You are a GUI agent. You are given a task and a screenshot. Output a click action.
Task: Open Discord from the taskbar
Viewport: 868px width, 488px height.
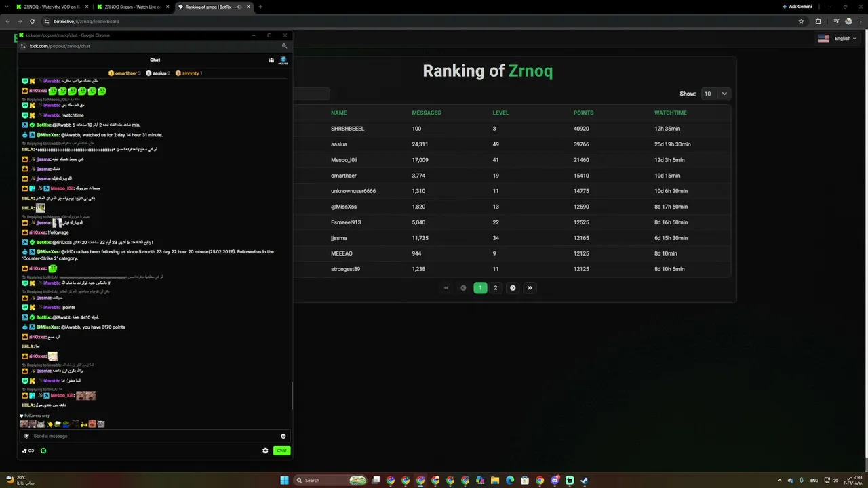click(x=555, y=481)
